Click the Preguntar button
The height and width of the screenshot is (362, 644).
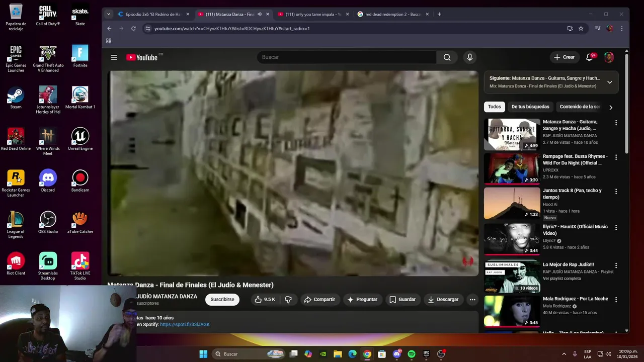pos(362,299)
